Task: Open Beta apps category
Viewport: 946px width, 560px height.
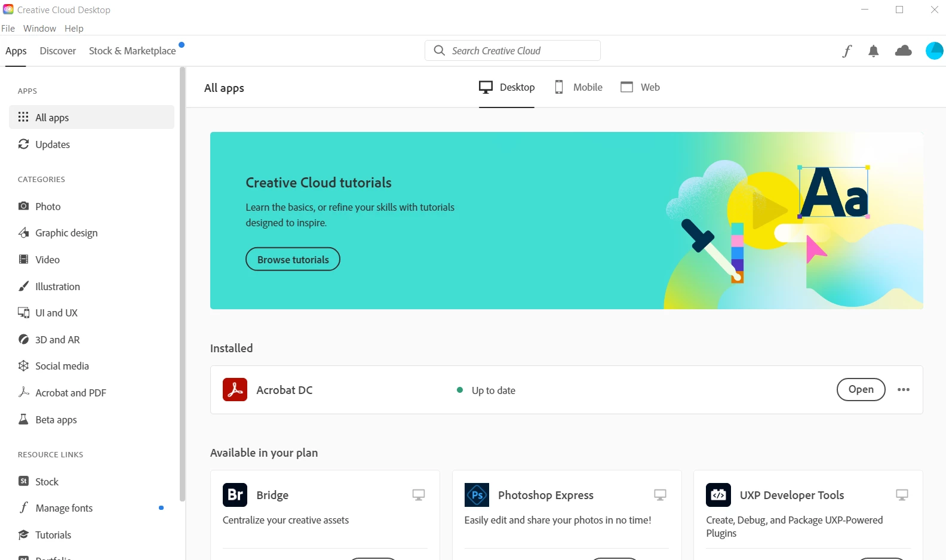Action: pos(91,420)
